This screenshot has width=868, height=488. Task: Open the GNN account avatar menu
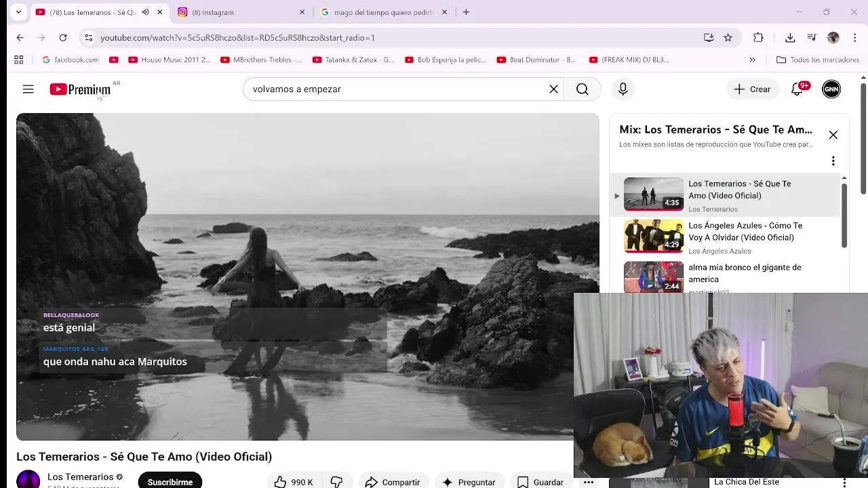click(831, 89)
